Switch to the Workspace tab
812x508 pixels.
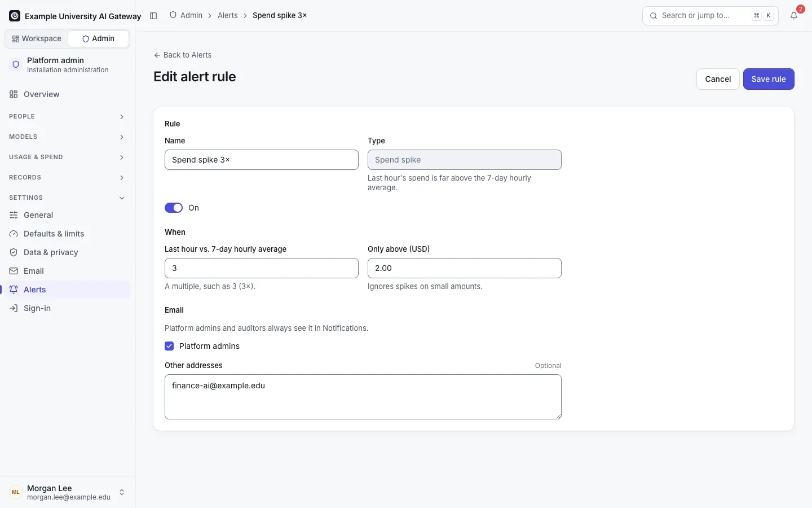pyautogui.click(x=37, y=38)
